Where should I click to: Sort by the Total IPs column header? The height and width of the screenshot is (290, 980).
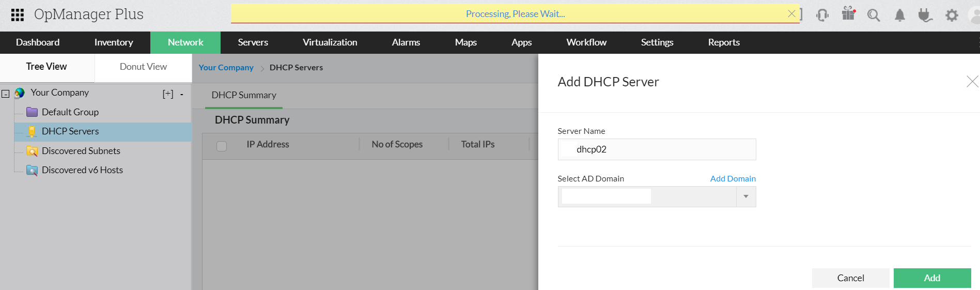478,145
